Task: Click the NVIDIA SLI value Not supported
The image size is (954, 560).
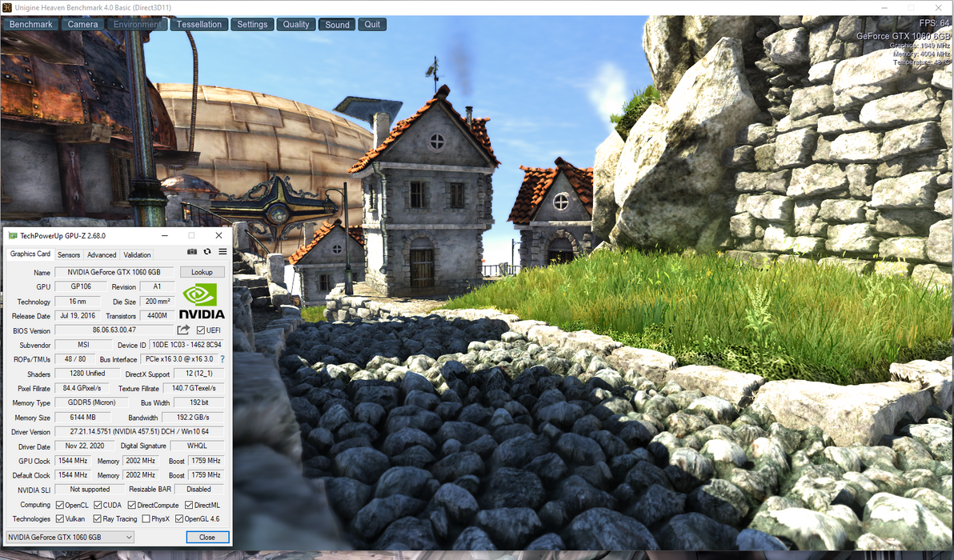Action: [90, 489]
